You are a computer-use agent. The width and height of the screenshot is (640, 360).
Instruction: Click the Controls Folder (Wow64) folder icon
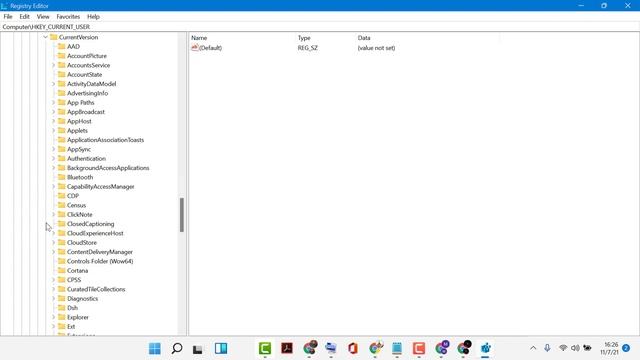[62, 261]
